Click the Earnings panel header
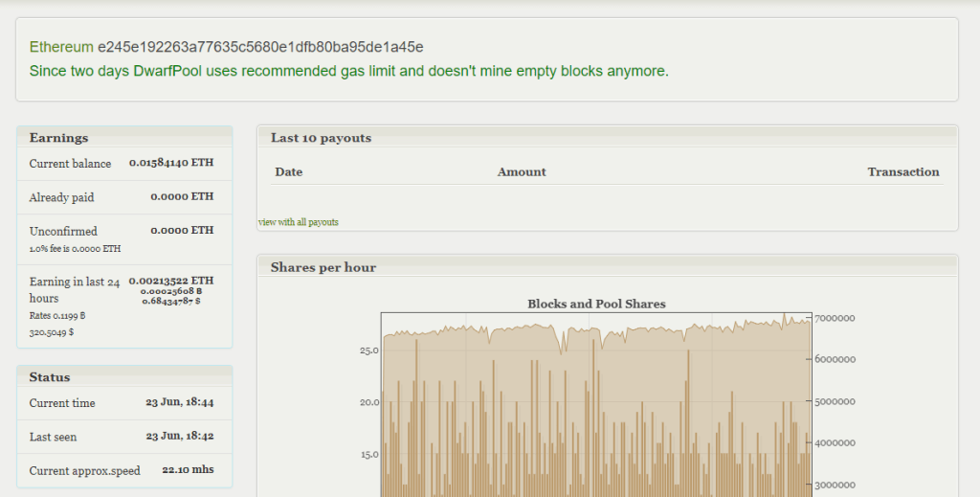The image size is (980, 497). pos(59,138)
